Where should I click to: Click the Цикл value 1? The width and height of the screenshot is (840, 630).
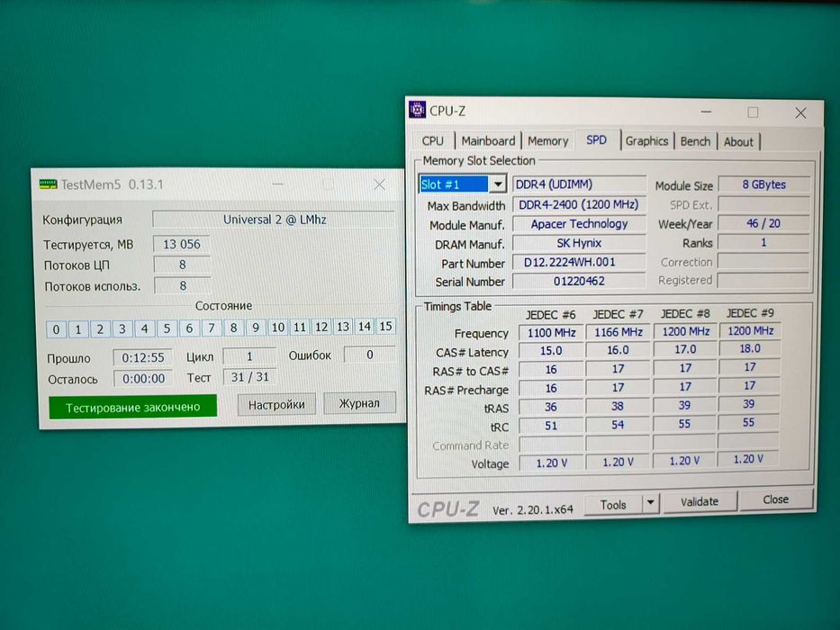[249, 355]
